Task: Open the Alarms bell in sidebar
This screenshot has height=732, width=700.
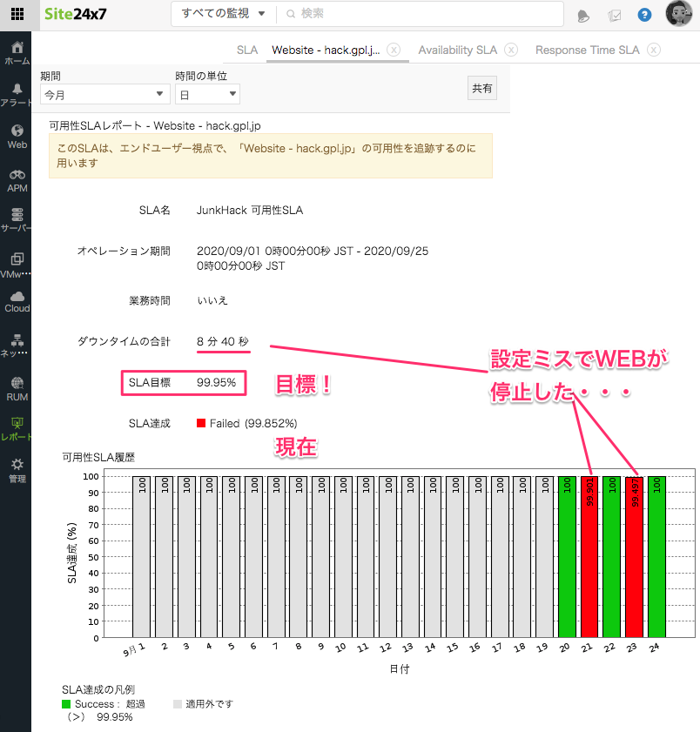Action: [17, 95]
